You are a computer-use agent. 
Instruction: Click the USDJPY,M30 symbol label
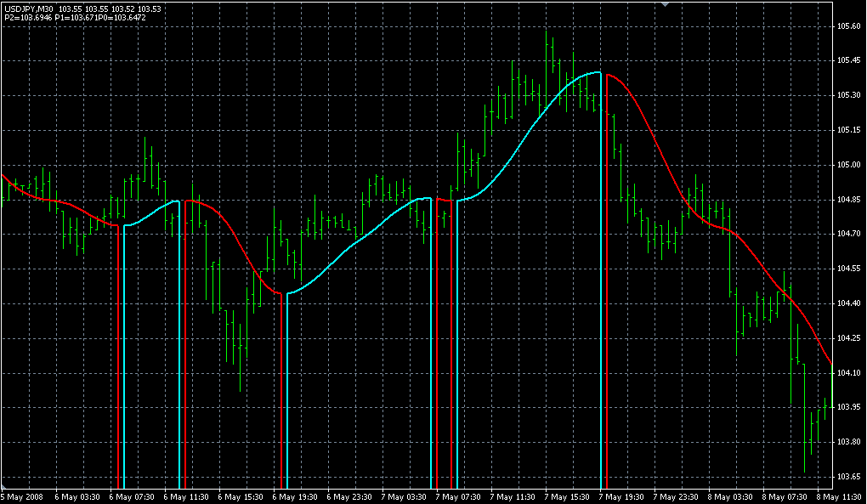[29, 8]
